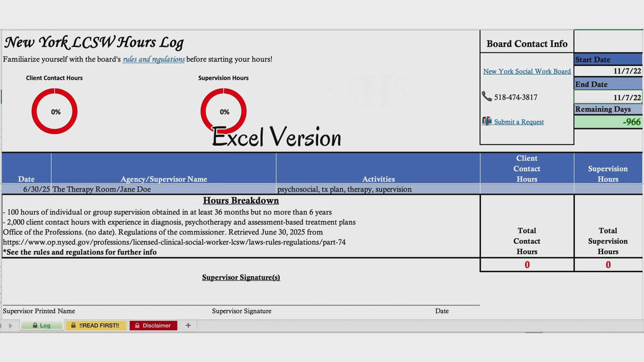The width and height of the screenshot is (644, 362).
Task: Click the Client Contact Hours column header
Action: (527, 168)
